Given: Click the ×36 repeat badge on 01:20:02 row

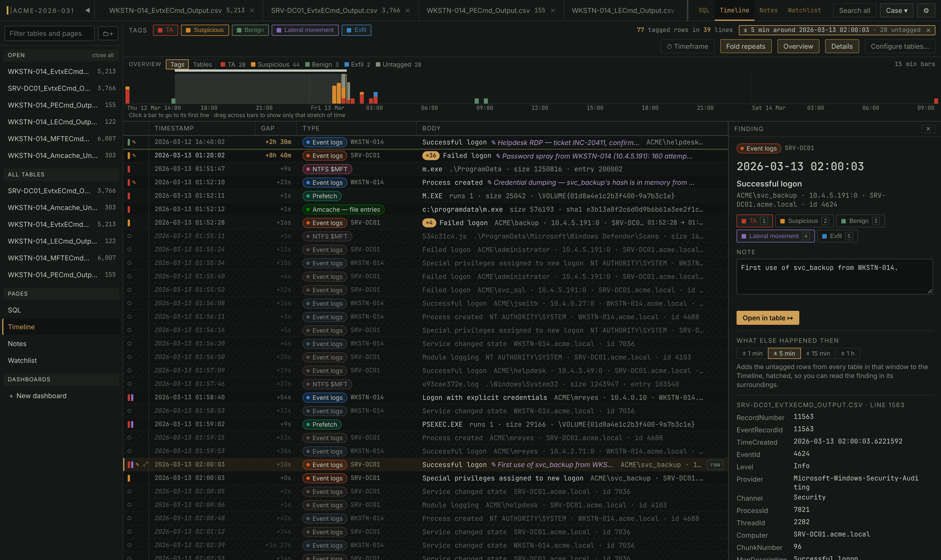Looking at the screenshot, I should tap(431, 155).
